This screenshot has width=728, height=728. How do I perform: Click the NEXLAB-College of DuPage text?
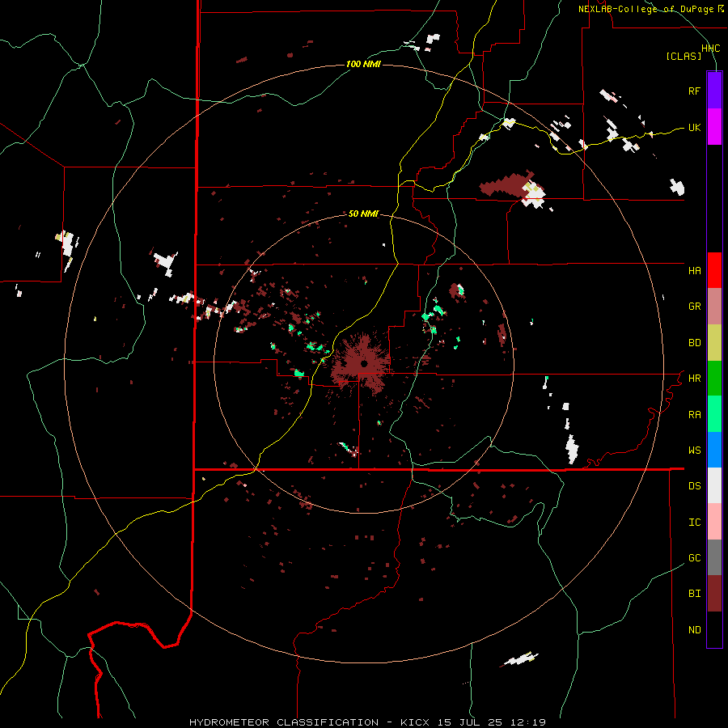tap(645, 9)
